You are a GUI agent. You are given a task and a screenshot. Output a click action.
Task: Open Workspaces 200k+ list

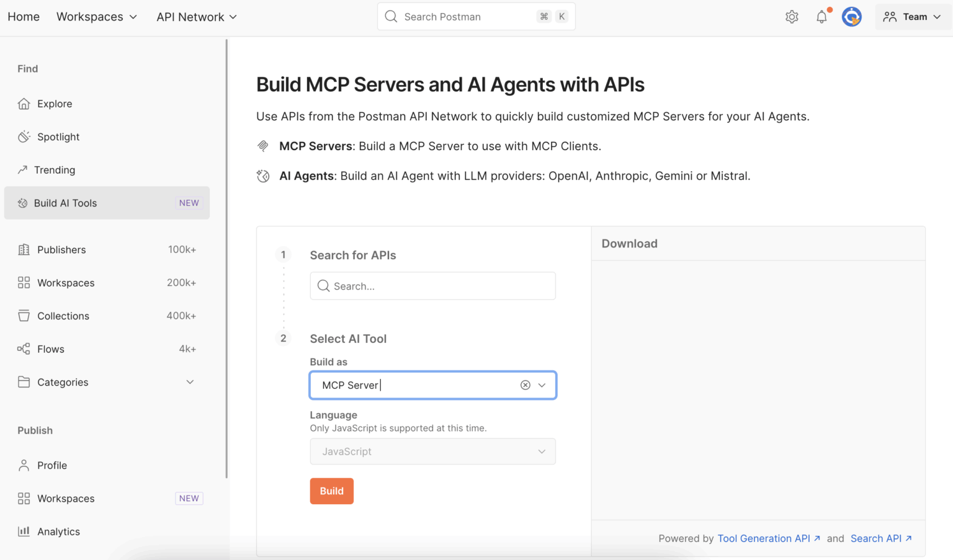(x=107, y=282)
